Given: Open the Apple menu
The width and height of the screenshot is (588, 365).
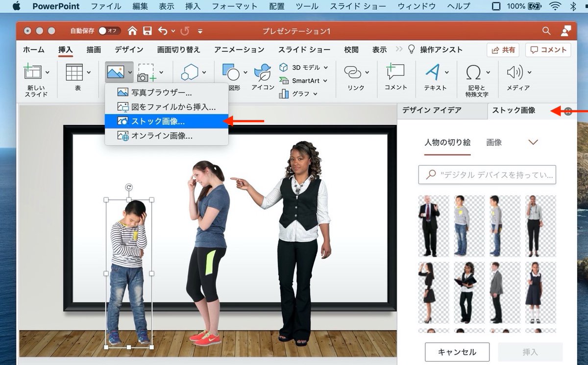Looking at the screenshot, I should (16, 6).
